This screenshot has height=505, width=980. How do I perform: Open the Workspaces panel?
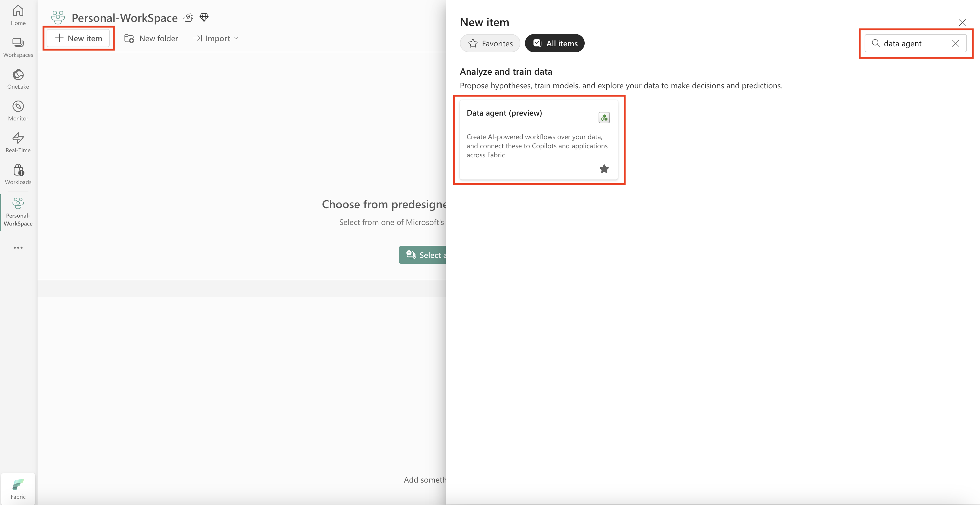tap(18, 47)
